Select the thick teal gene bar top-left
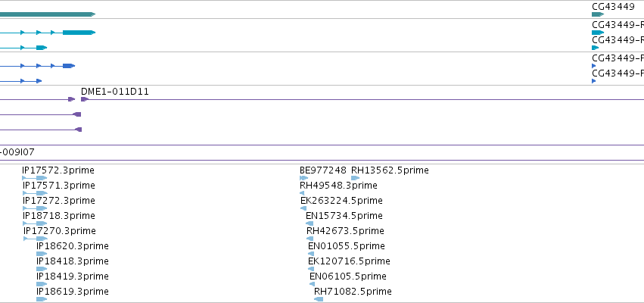Screen dimensions: 644x303 click(x=48, y=14)
